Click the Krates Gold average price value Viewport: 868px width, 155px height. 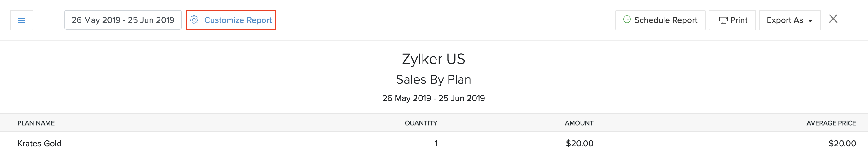842,144
